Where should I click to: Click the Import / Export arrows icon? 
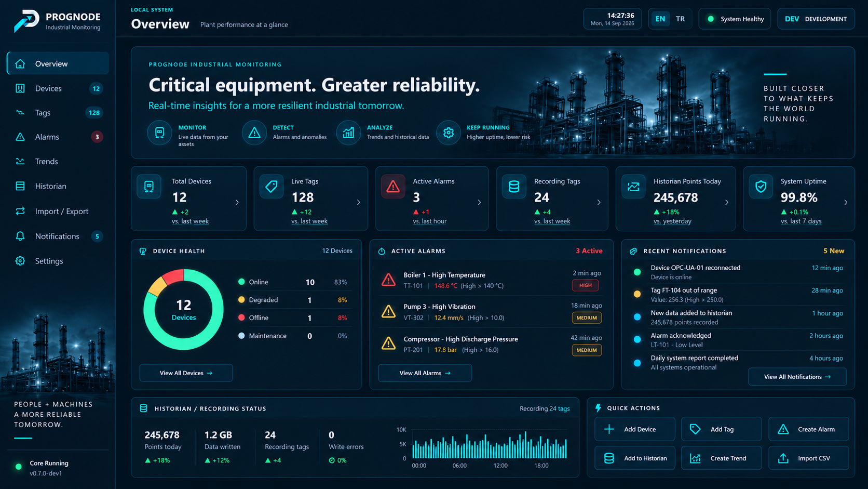[20, 211]
